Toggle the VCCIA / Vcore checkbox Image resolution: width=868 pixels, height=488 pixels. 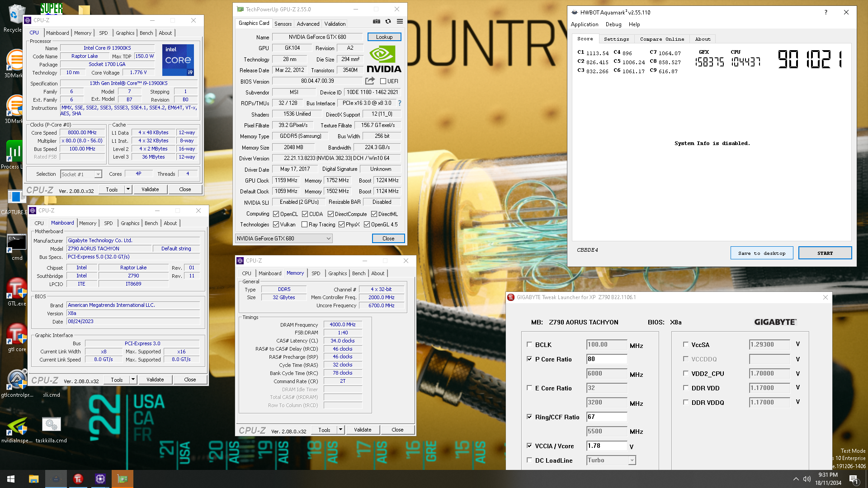coord(529,446)
